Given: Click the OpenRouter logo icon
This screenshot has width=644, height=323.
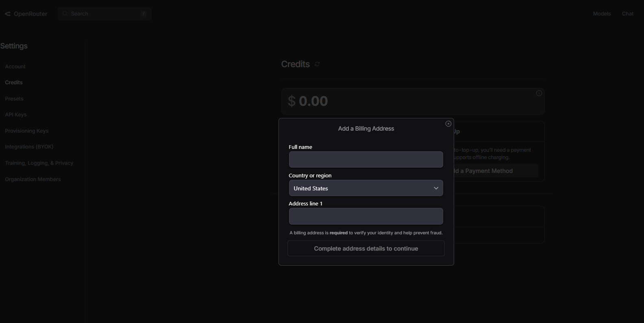Looking at the screenshot, I should (8, 14).
